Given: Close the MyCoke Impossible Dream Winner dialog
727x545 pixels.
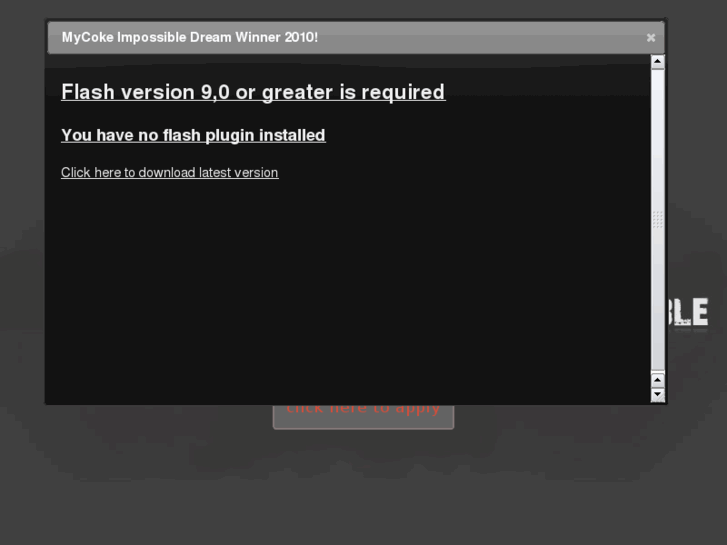Looking at the screenshot, I should 650,38.
